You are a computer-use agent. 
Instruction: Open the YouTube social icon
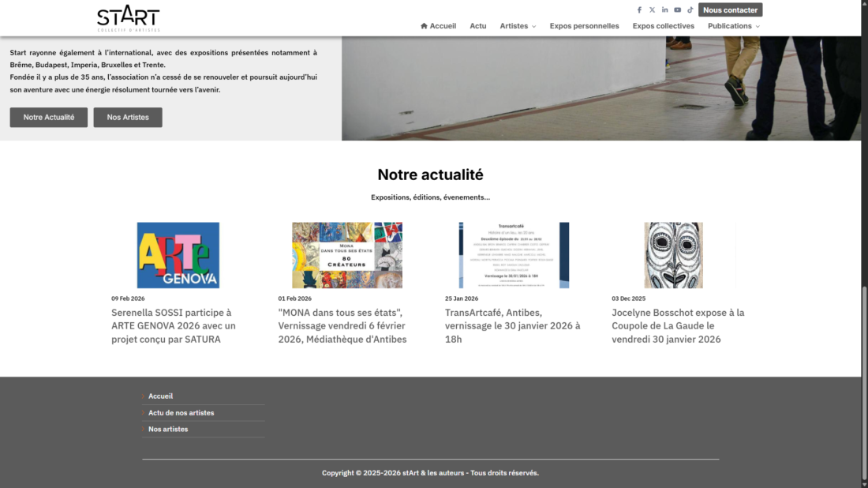click(x=677, y=10)
